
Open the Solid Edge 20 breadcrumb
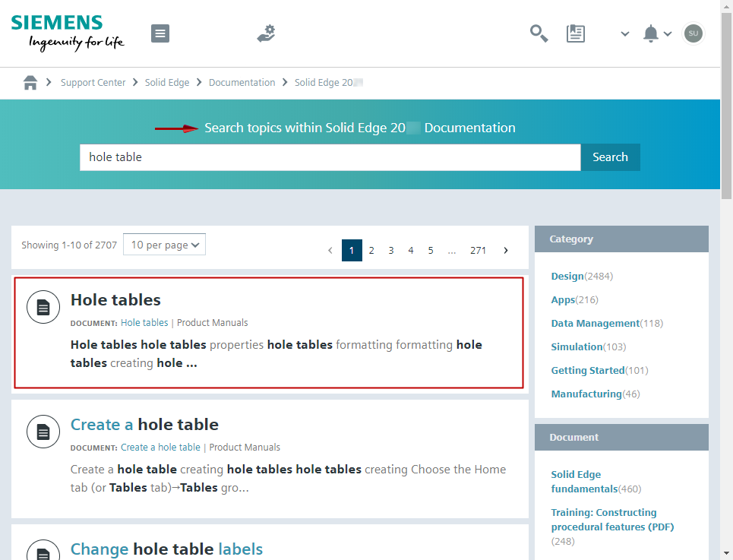[329, 83]
